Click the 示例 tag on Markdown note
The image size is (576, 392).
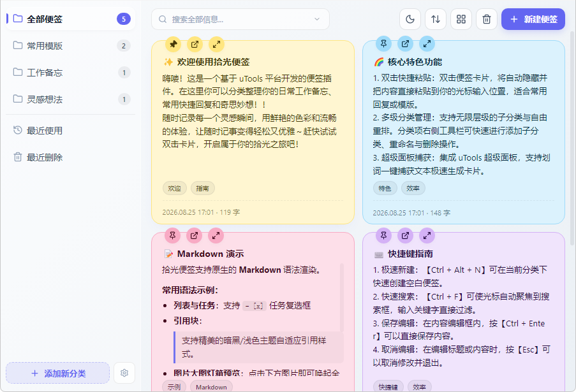click(174, 387)
